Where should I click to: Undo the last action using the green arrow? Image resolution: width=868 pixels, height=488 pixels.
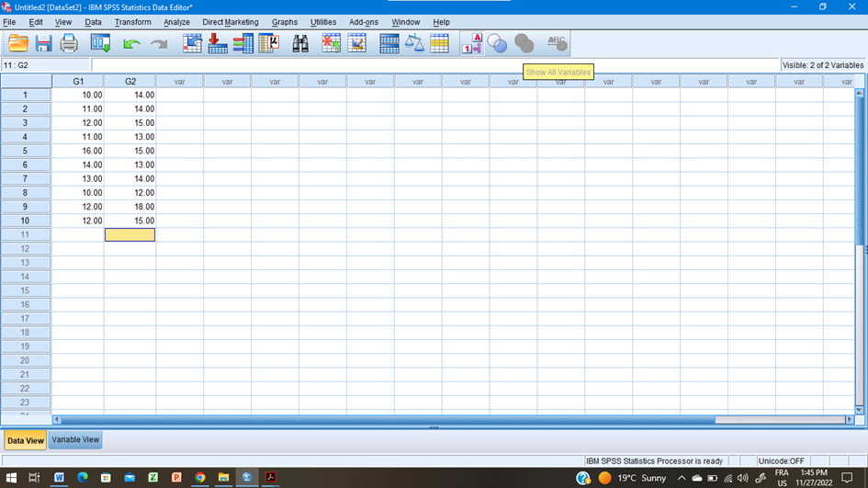click(131, 43)
